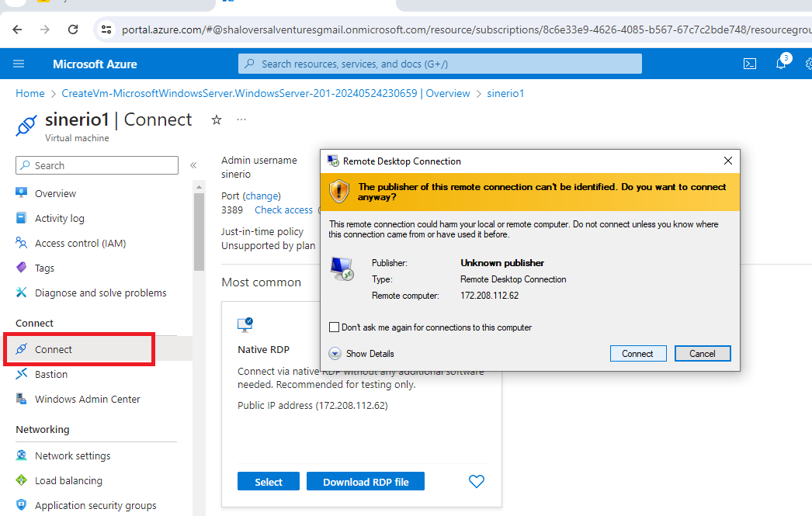Viewport: 812px width, 516px height.
Task: Open the Azure portal hamburger menu
Action: point(19,64)
